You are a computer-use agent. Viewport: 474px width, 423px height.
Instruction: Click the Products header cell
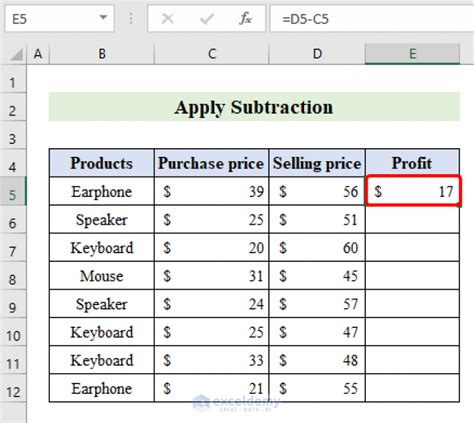tap(102, 163)
